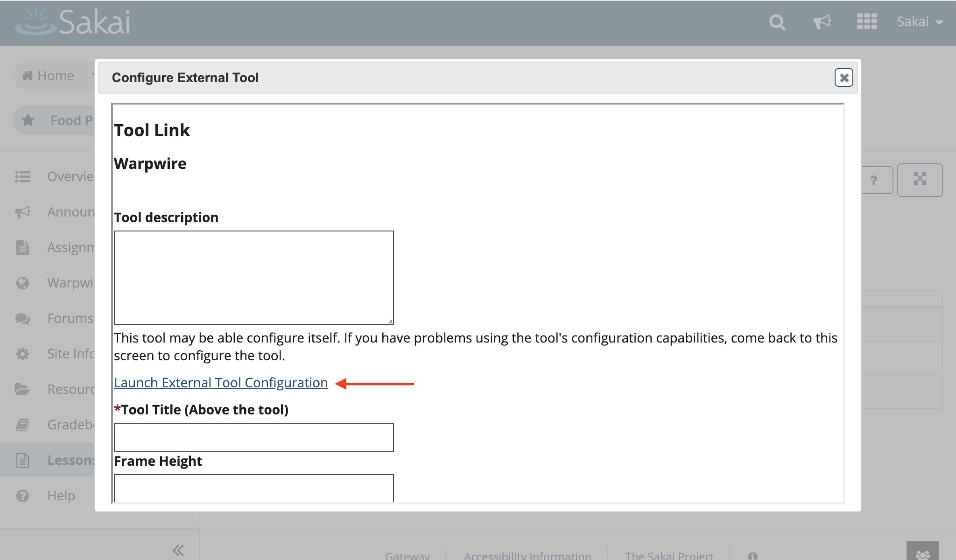Click Launch External Tool Configuration link
This screenshot has height=560, width=956.
(x=221, y=383)
